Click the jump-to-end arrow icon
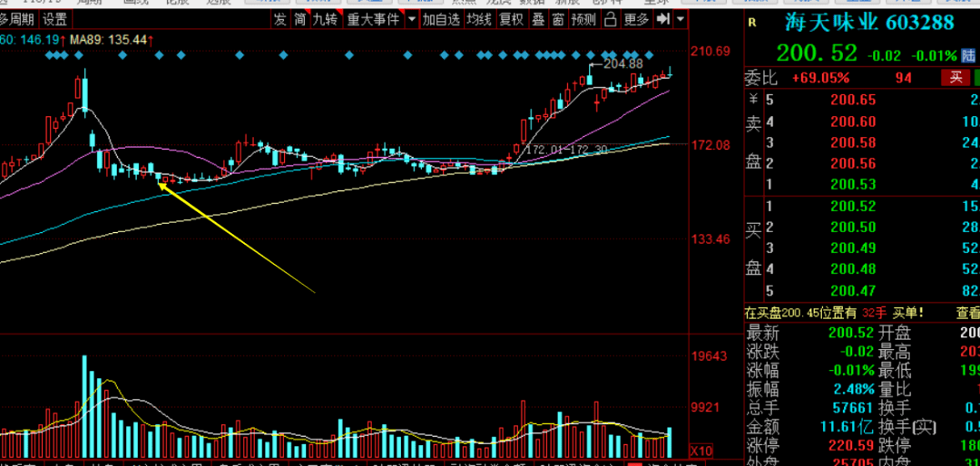Viewport: 980px width, 466px height. (663, 19)
